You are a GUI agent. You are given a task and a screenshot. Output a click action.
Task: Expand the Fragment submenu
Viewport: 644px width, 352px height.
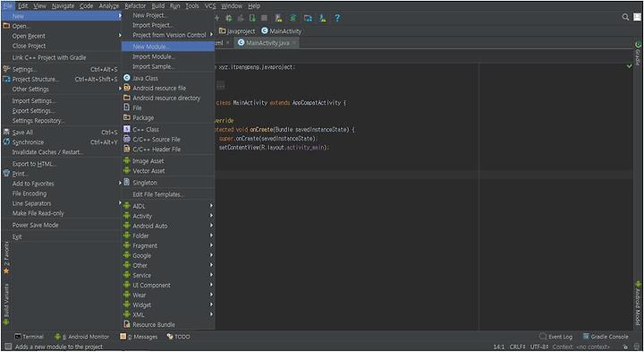click(x=168, y=245)
